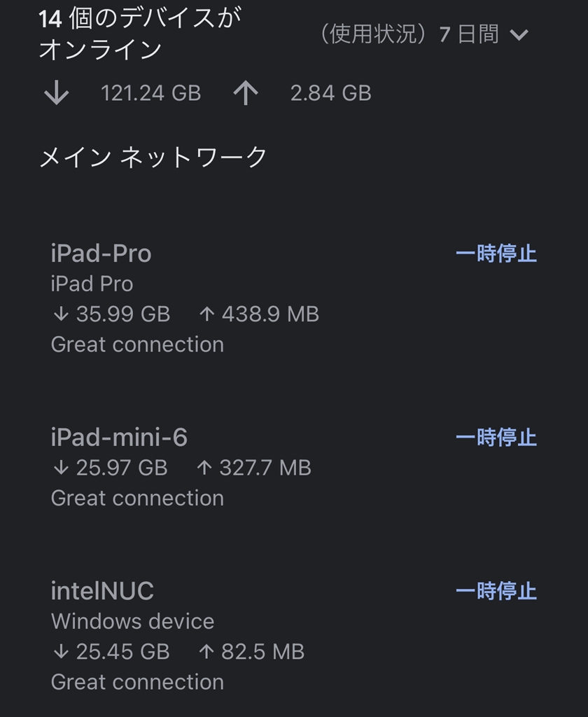Tap the 14 個のデバイスがオンライン header
Screen dimensions: 588x717
tap(139, 34)
